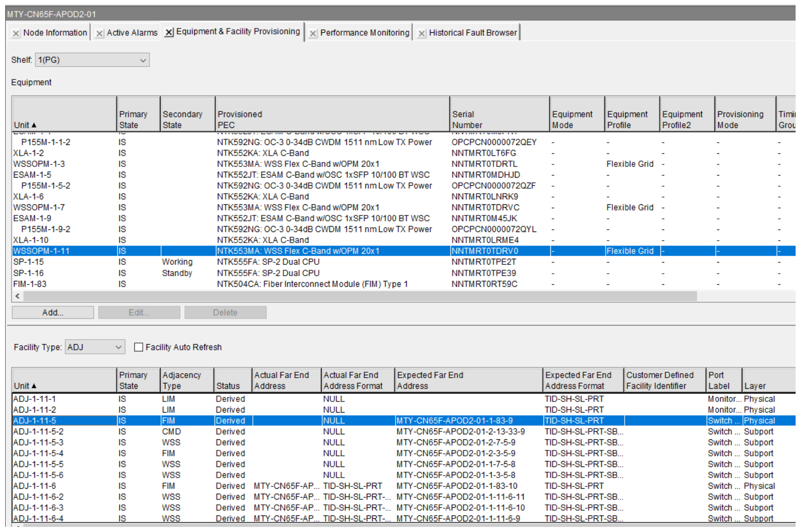
Task: Open the Active Alarms tab
Action: [132, 33]
